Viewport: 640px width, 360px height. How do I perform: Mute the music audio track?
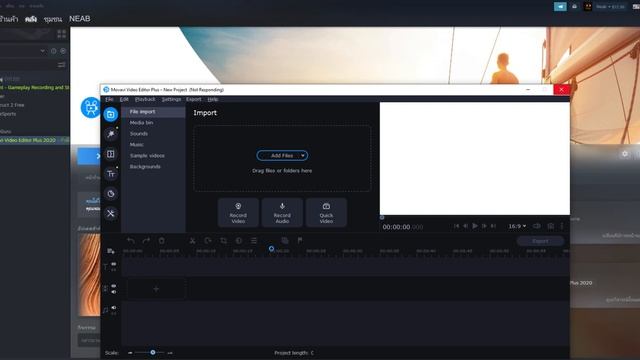click(113, 307)
